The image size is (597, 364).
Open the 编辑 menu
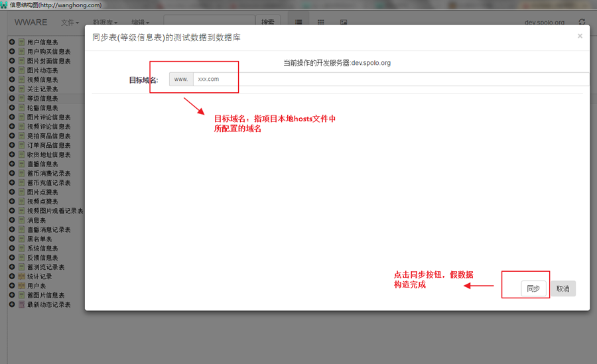141,23
